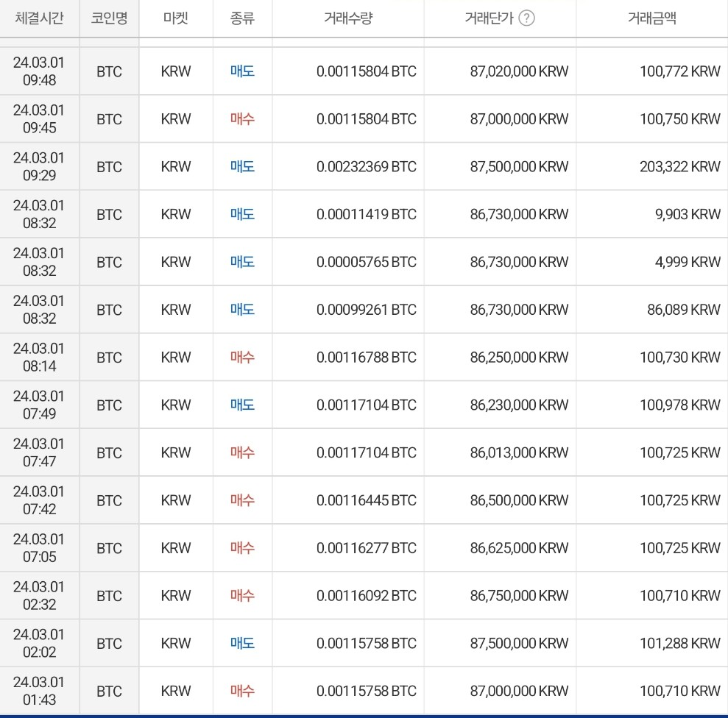Click the 거래단가 column header label
The width and height of the screenshot is (728, 718).
coord(489,18)
